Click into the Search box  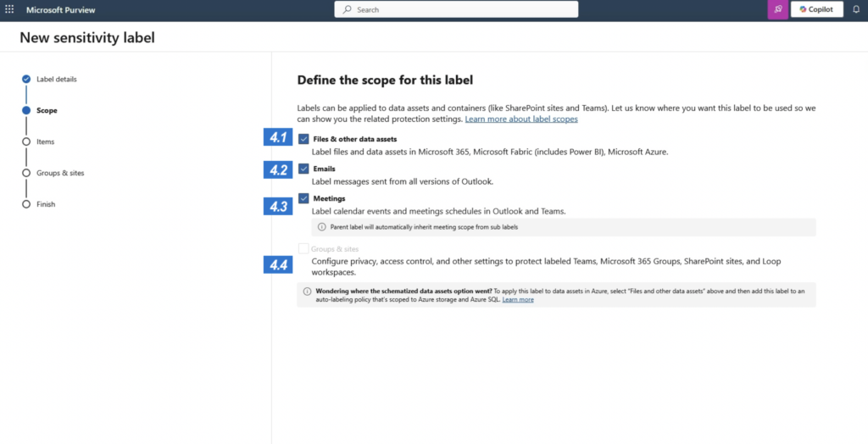[x=456, y=9]
